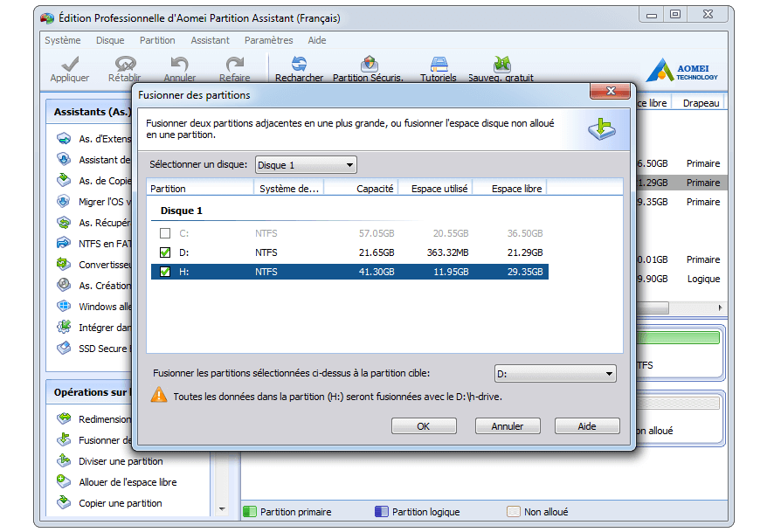Click the Aide button in dialog
Image resolution: width=767 pixels, height=532 pixels.
point(587,426)
